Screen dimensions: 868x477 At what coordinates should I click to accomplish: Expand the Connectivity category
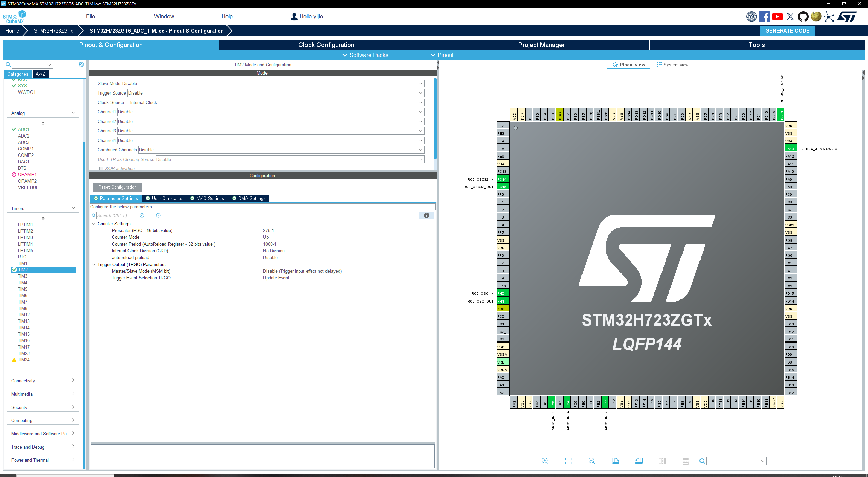[x=43, y=381]
